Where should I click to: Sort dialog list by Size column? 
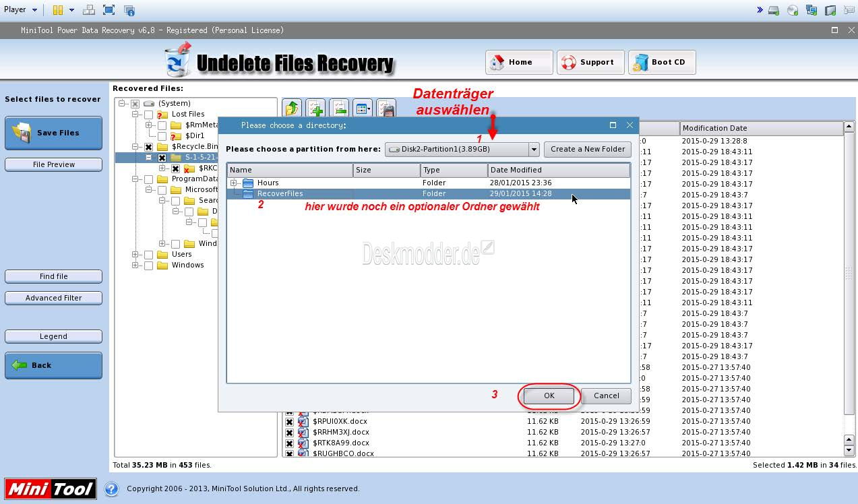point(387,170)
